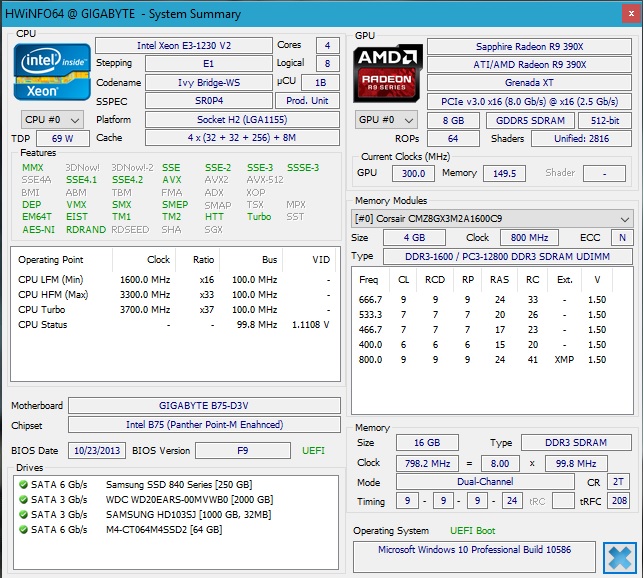Select the CPU Status row
The image size is (644, 578).
(x=174, y=325)
